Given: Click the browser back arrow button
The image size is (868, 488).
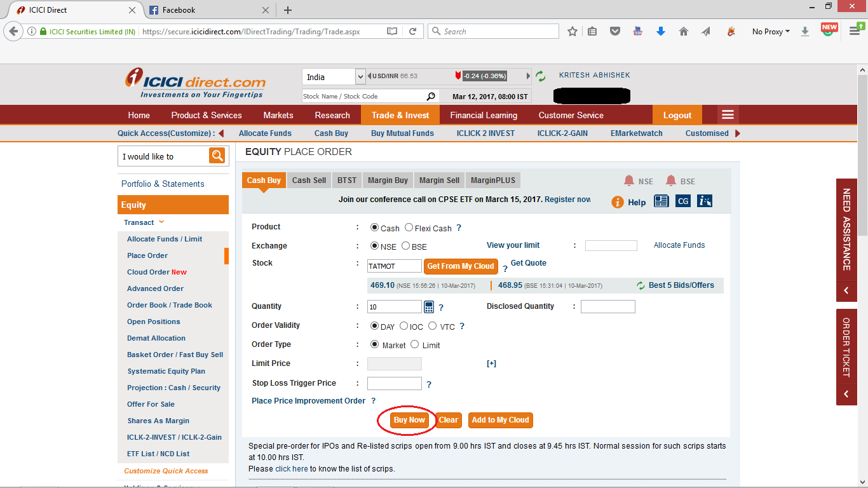Looking at the screenshot, I should (14, 31).
